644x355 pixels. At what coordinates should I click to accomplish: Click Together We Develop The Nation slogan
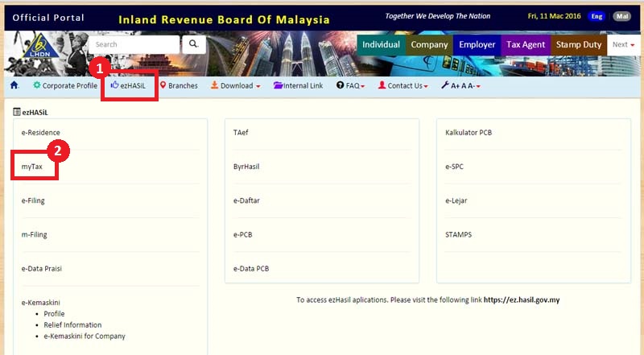(437, 16)
